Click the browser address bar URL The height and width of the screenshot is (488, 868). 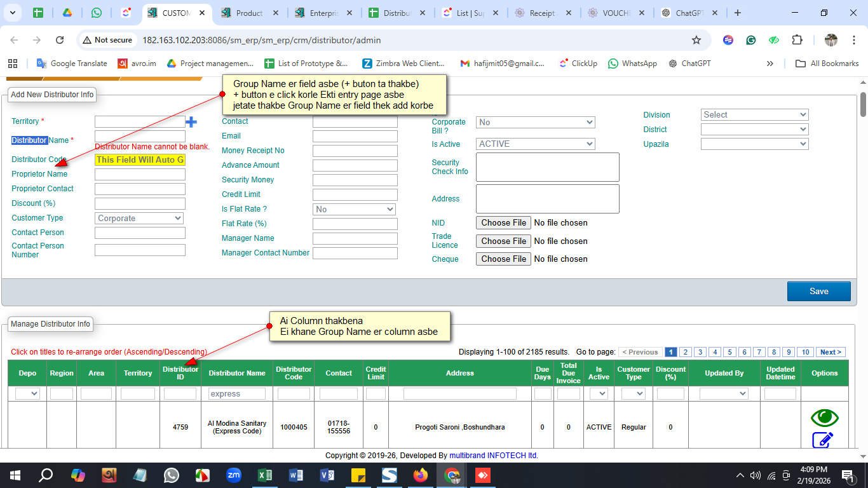point(262,40)
